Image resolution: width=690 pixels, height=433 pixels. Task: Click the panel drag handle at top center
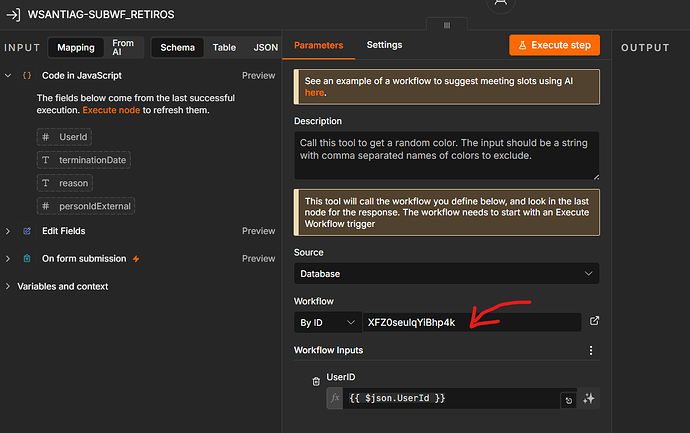click(x=447, y=25)
